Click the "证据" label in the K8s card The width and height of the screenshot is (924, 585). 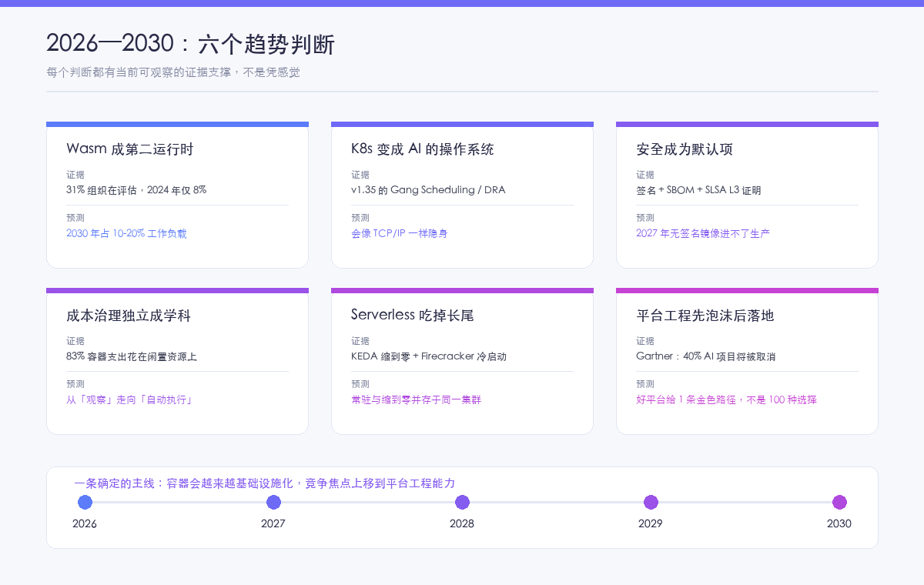pyautogui.click(x=360, y=175)
